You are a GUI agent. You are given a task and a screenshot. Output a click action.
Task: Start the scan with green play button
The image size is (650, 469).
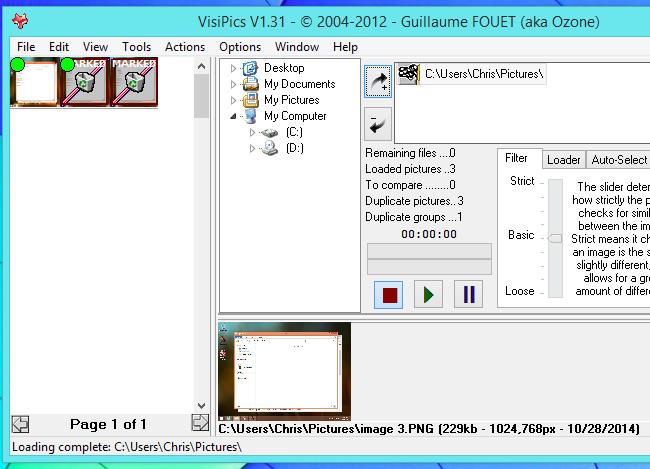(428, 295)
